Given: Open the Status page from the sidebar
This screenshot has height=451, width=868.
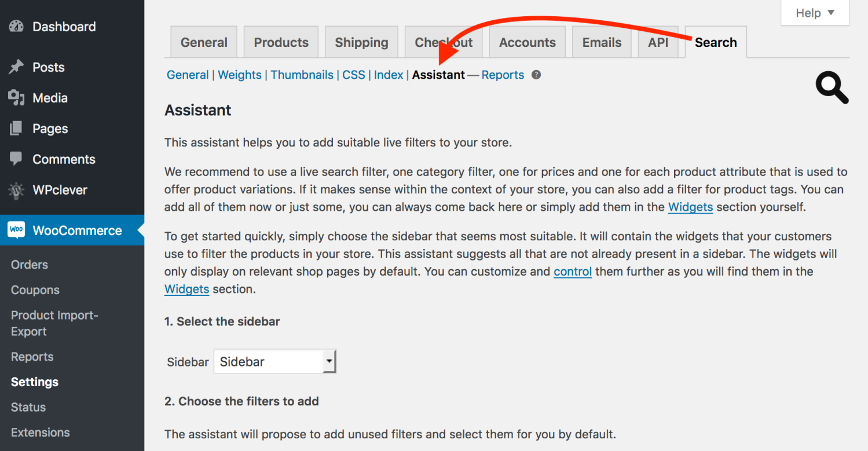Looking at the screenshot, I should point(28,407).
